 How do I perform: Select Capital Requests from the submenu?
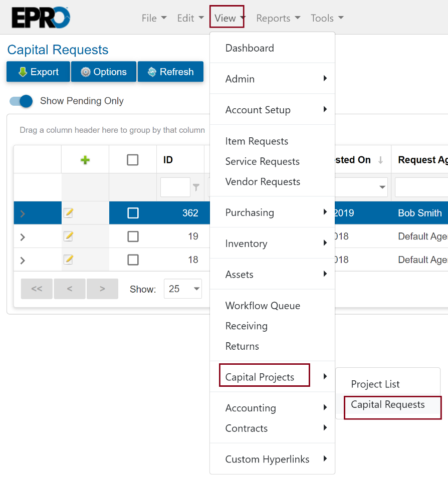[x=388, y=405]
